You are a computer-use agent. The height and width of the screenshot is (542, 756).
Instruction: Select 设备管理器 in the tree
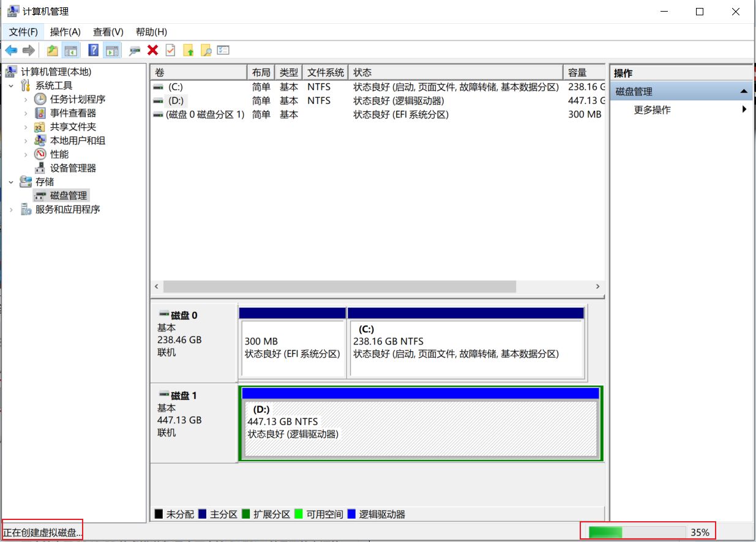point(73,168)
